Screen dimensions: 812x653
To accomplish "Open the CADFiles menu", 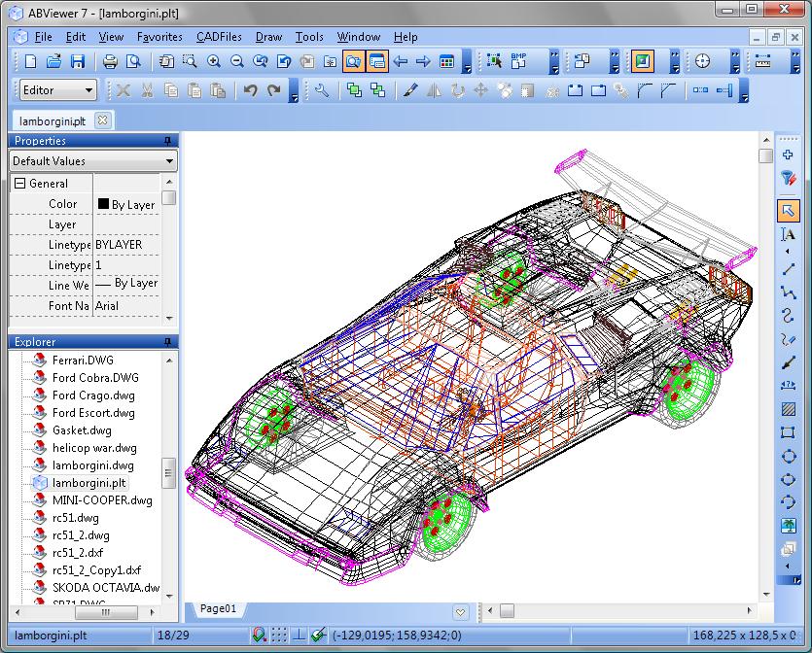I will click(219, 37).
